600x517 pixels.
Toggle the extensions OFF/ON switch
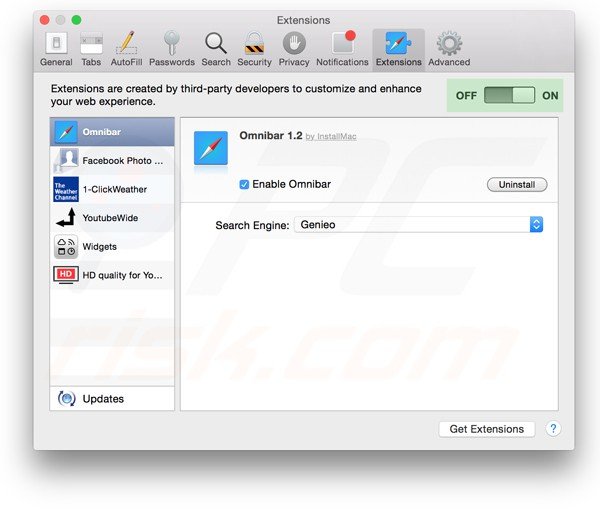pos(509,95)
